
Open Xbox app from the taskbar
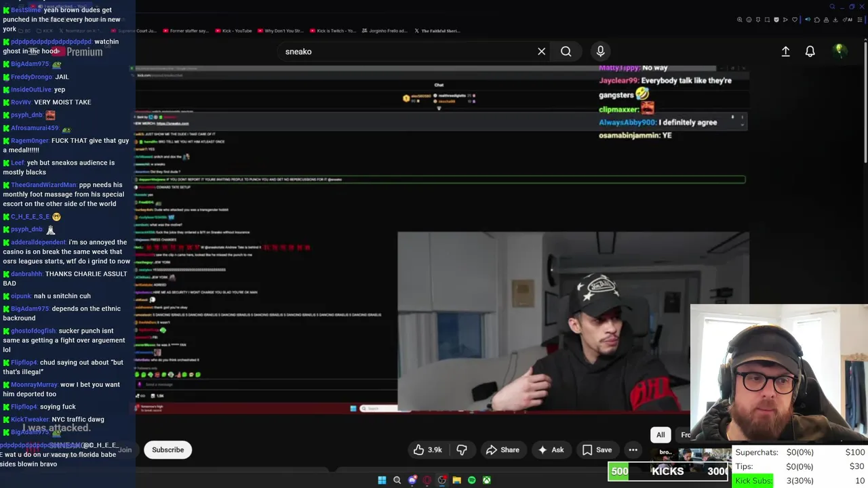(487, 480)
